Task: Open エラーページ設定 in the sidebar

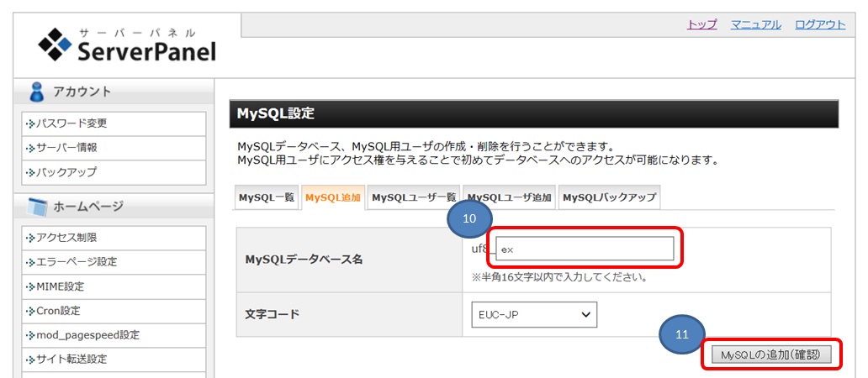Action: tap(114, 262)
